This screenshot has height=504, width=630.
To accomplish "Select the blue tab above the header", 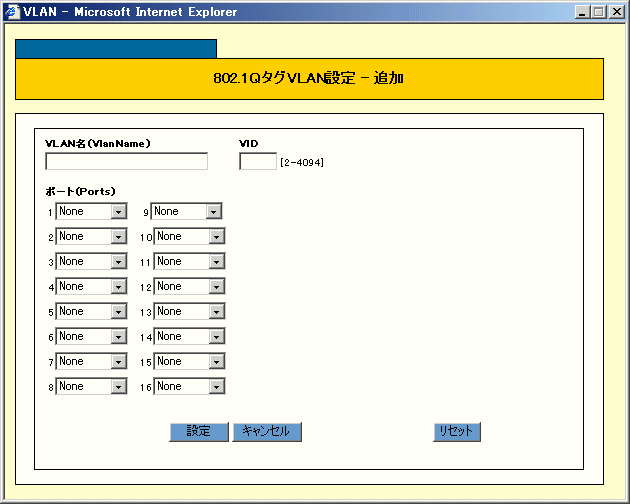I will [x=116, y=49].
